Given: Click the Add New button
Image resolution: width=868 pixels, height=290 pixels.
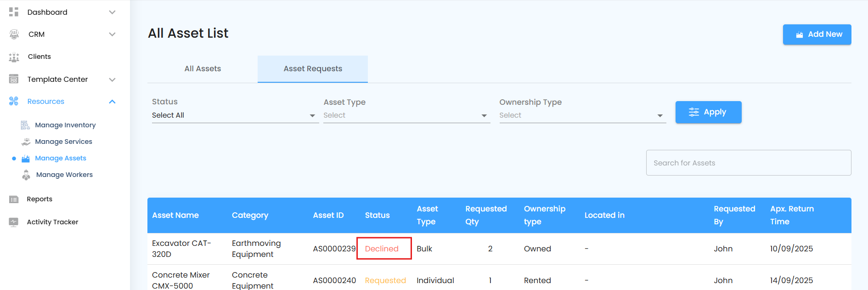Looking at the screenshot, I should (x=817, y=34).
